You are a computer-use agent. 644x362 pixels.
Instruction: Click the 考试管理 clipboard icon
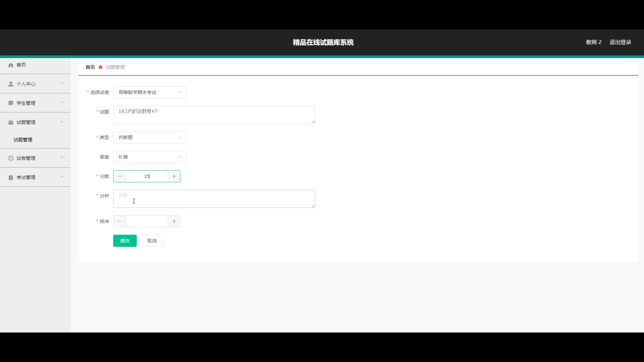(11, 177)
